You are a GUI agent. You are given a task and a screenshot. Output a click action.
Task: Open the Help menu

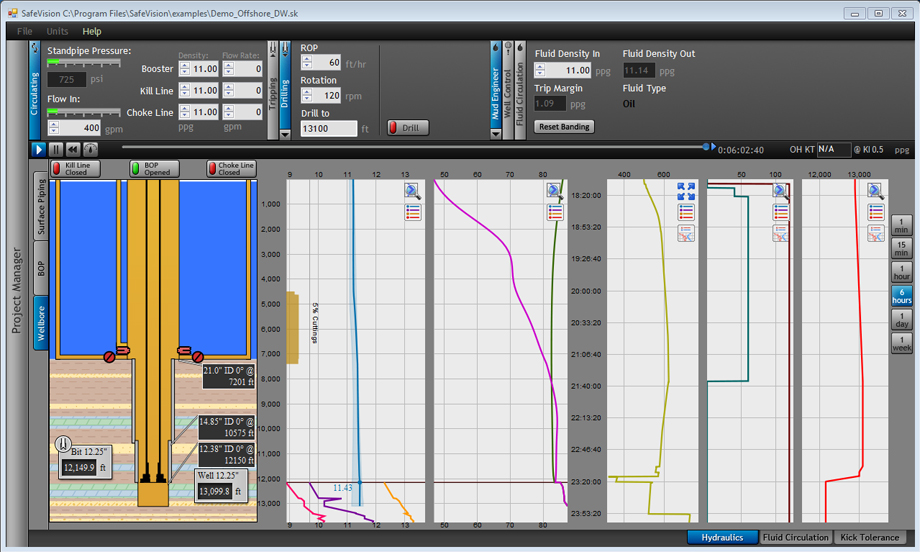[x=91, y=31]
